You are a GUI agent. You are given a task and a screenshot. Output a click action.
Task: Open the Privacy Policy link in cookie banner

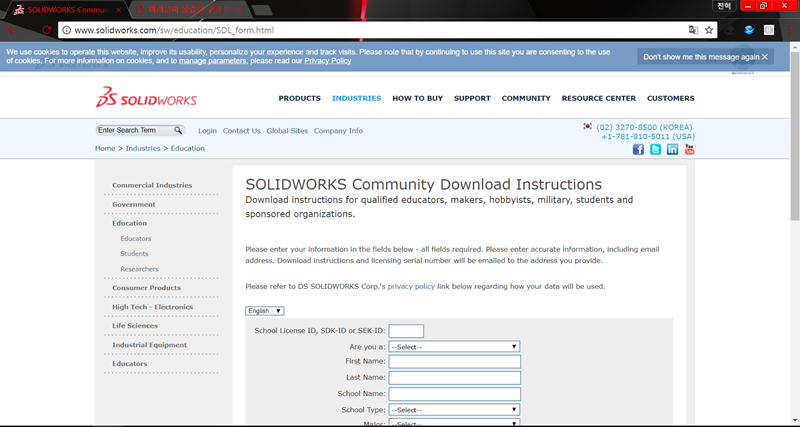[x=328, y=61]
